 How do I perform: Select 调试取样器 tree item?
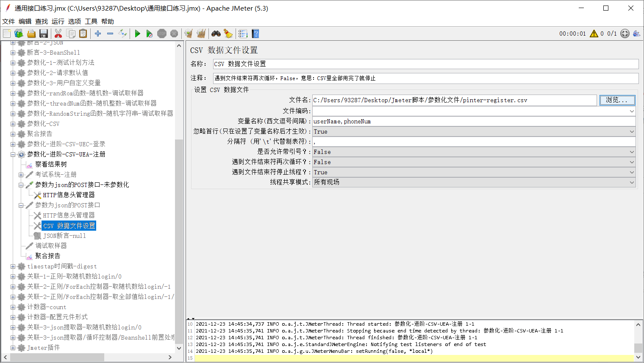[x=51, y=246]
